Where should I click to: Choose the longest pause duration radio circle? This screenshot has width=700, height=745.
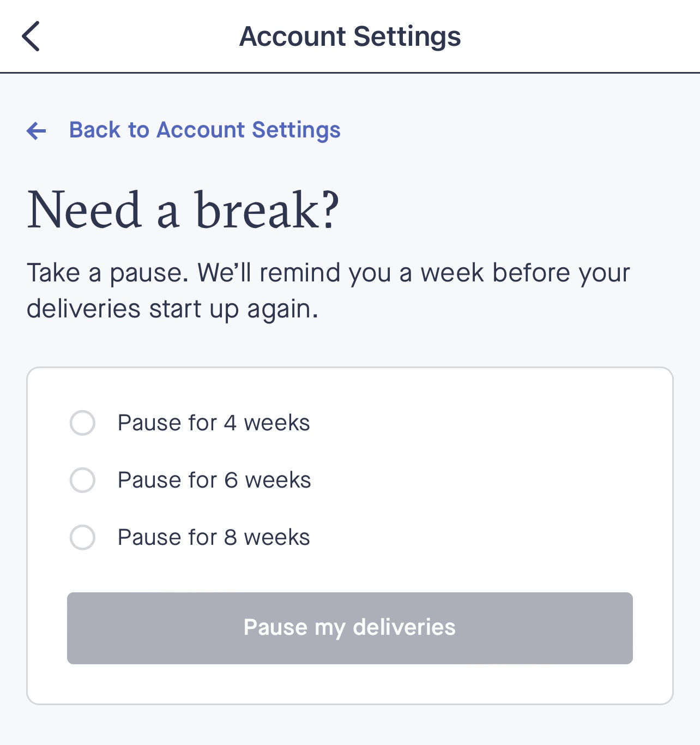point(82,537)
